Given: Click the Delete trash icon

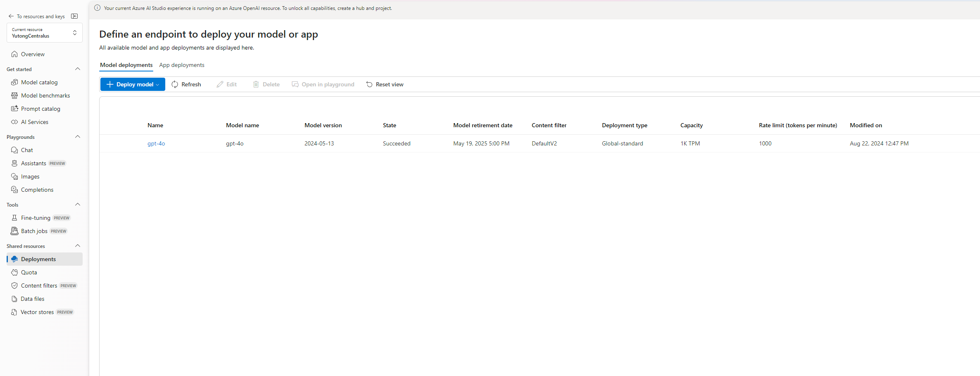Looking at the screenshot, I should (256, 84).
